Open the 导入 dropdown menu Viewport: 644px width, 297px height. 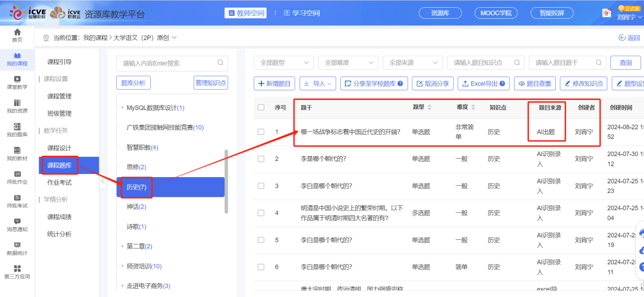click(x=317, y=83)
